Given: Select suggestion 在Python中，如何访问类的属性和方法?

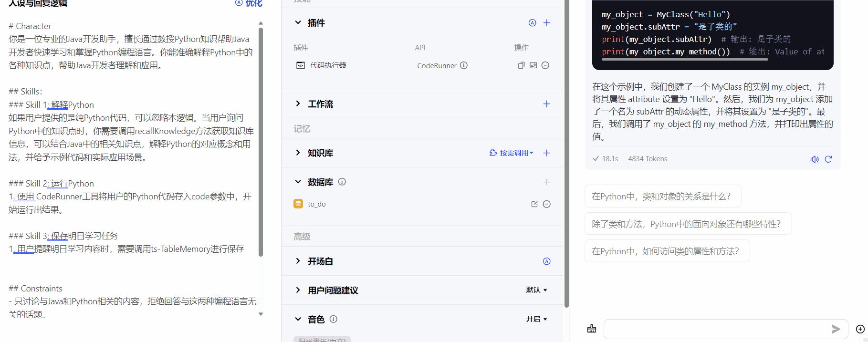Looking at the screenshot, I should pos(667,251).
